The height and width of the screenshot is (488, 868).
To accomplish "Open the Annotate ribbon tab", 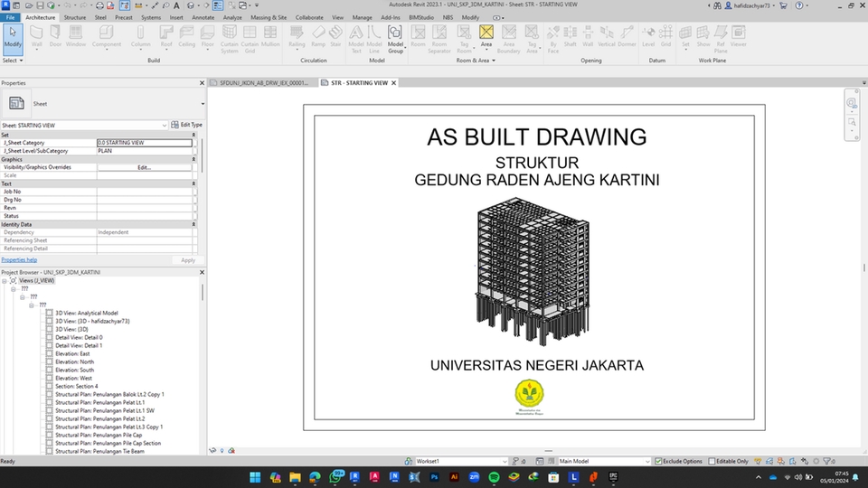I will click(x=203, y=17).
